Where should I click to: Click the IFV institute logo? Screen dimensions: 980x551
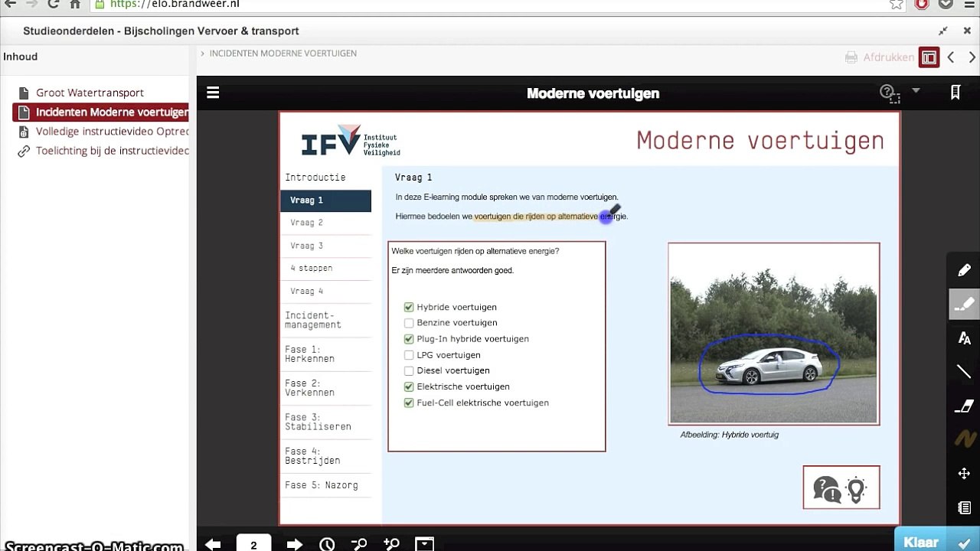pyautogui.click(x=351, y=141)
